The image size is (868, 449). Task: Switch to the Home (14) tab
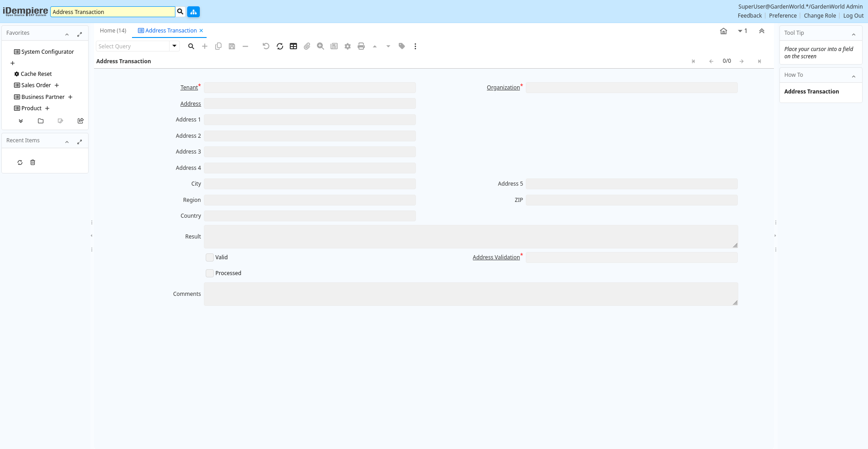(x=113, y=31)
